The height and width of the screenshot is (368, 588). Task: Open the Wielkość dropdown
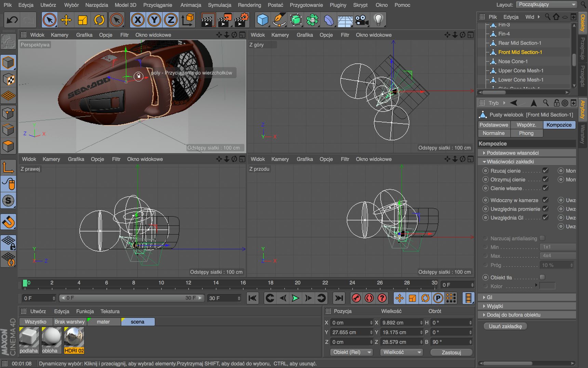402,352
